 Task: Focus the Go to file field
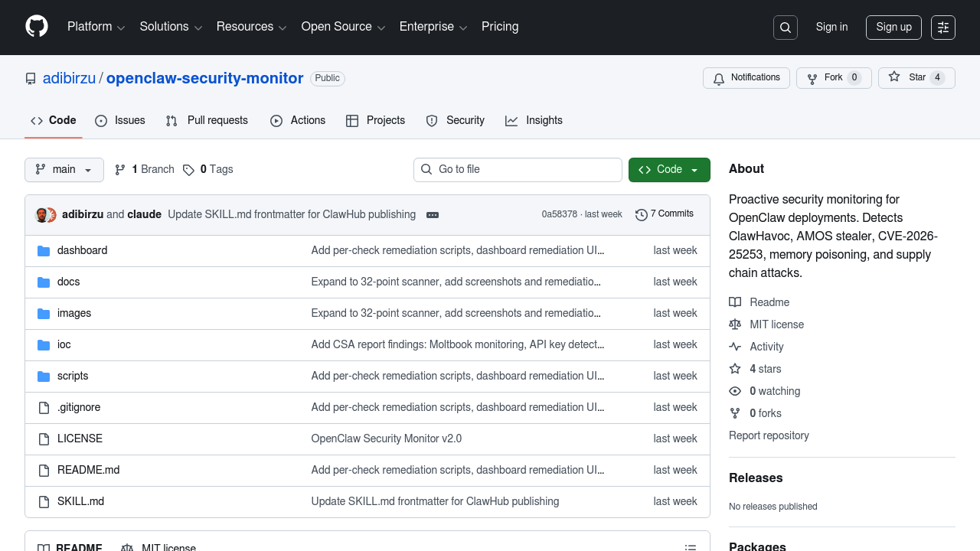pyautogui.click(x=518, y=170)
